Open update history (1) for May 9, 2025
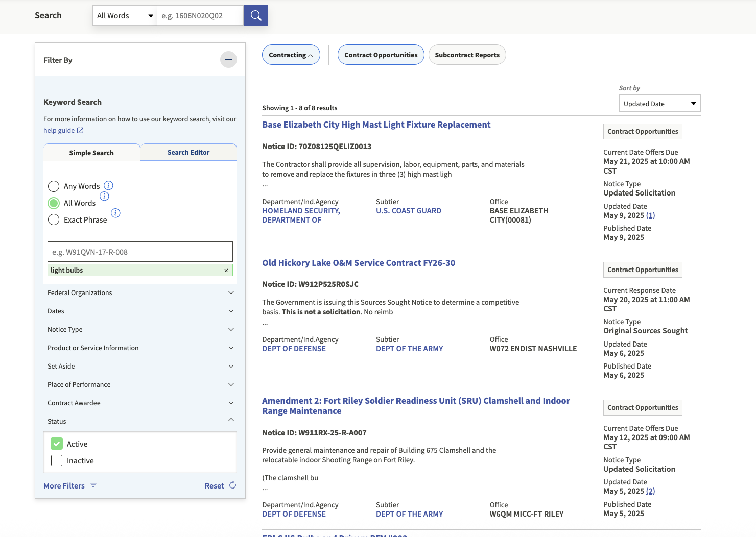This screenshot has width=756, height=537. (x=651, y=215)
